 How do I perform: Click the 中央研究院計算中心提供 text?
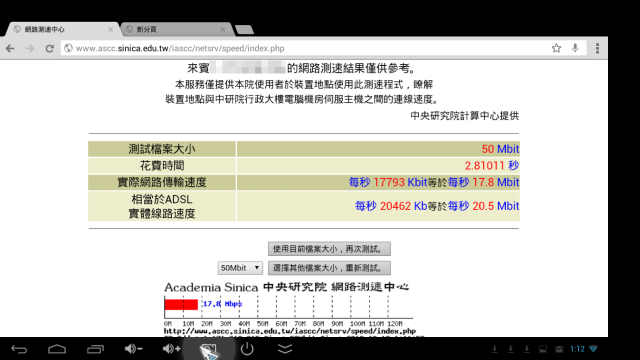click(464, 116)
